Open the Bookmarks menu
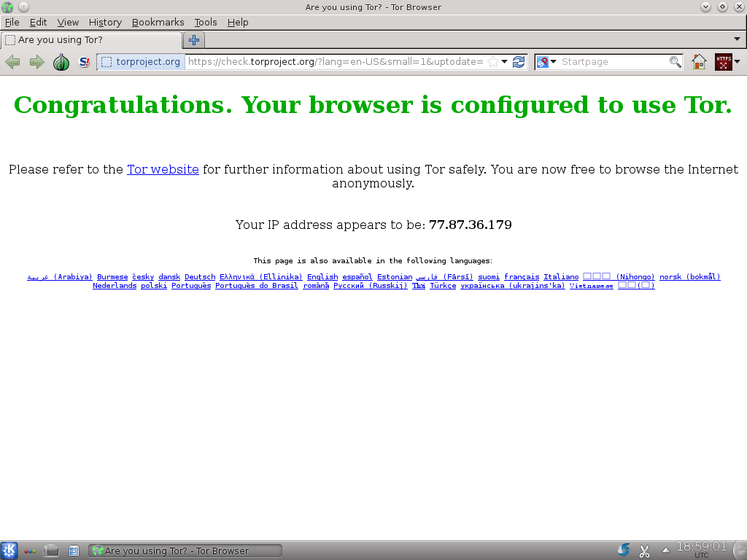This screenshot has height=560, width=747. pos(158,23)
